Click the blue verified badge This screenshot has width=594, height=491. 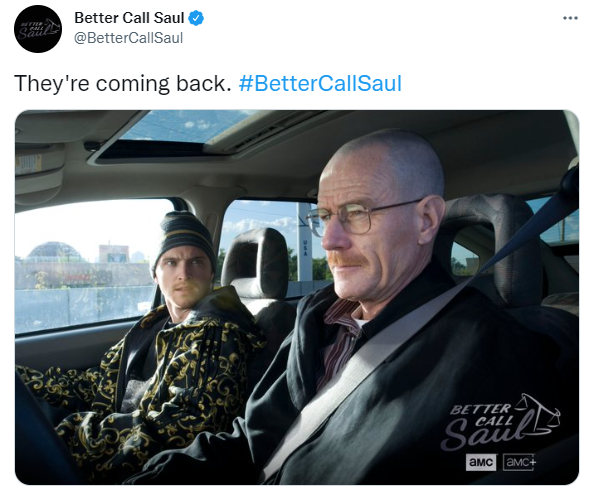coord(196,18)
